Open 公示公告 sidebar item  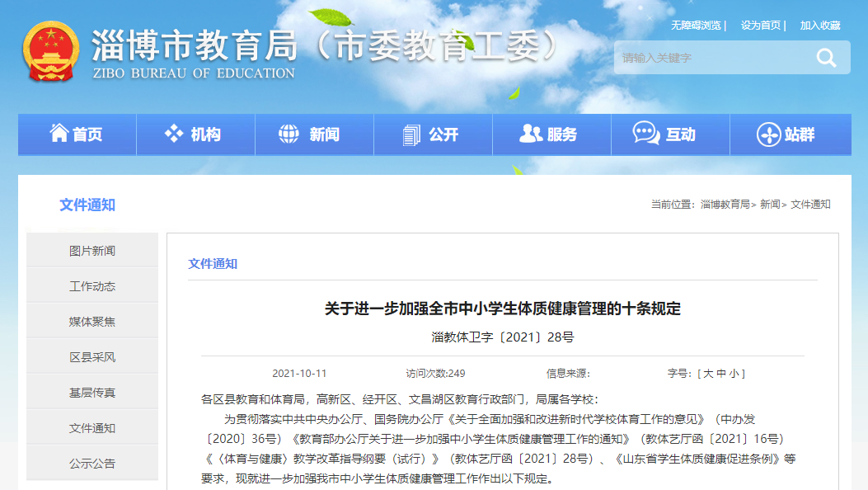(92, 464)
